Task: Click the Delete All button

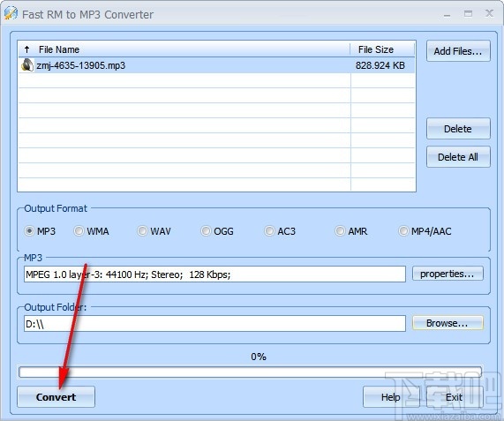Action: pos(458,157)
